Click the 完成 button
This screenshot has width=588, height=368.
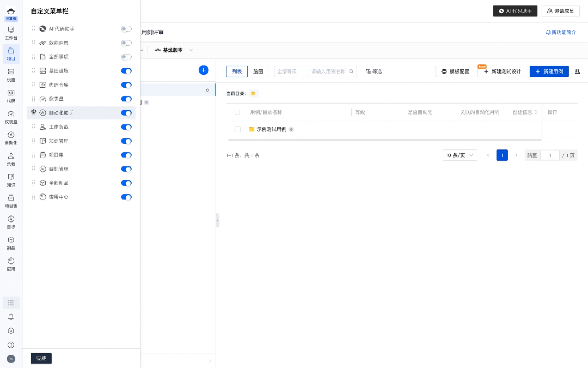click(41, 358)
